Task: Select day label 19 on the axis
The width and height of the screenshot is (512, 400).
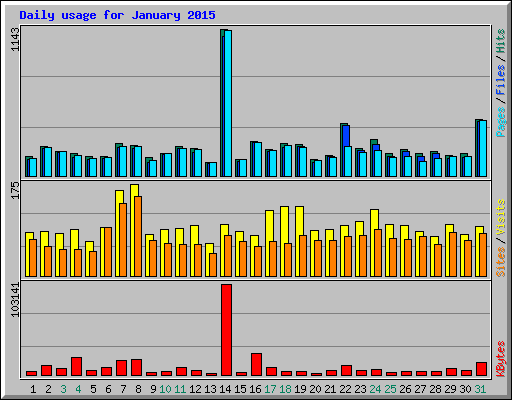Action: [300, 389]
